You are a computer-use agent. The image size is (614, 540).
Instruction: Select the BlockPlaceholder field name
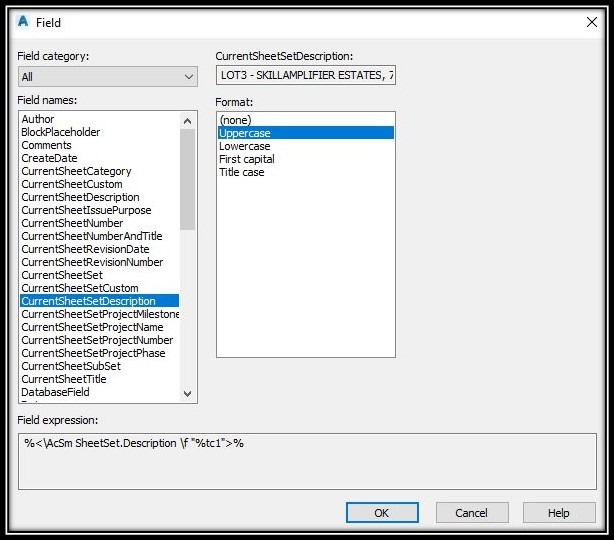99,132
